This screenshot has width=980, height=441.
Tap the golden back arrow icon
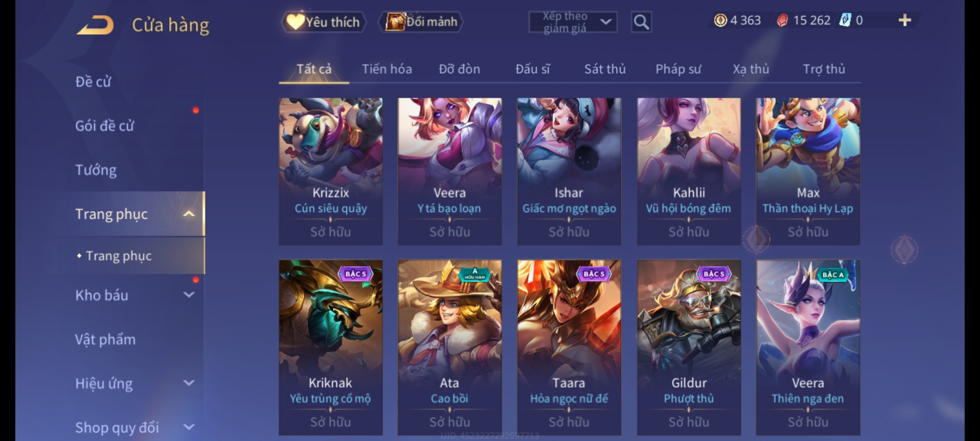point(95,25)
